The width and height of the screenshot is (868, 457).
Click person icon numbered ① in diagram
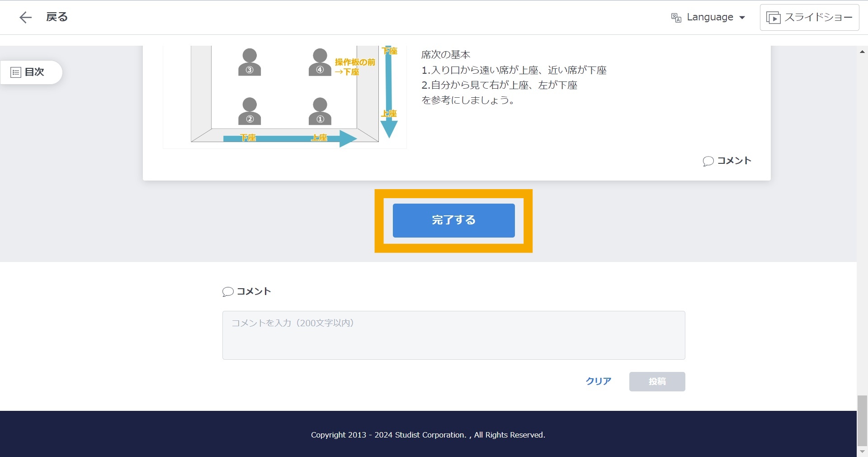320,111
